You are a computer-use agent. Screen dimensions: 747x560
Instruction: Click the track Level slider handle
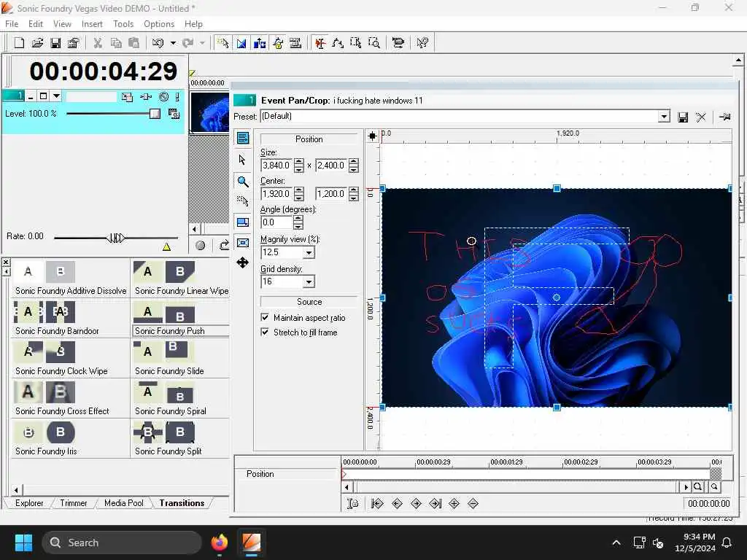point(155,113)
